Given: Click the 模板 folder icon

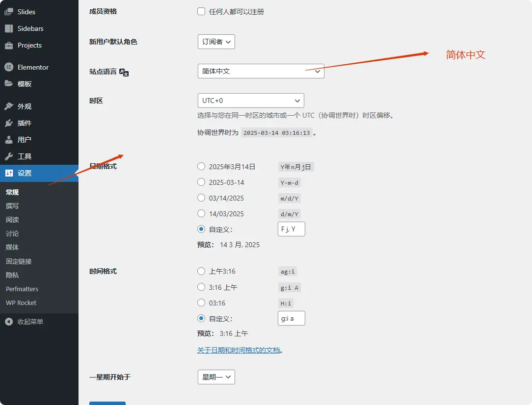Looking at the screenshot, I should [9, 84].
